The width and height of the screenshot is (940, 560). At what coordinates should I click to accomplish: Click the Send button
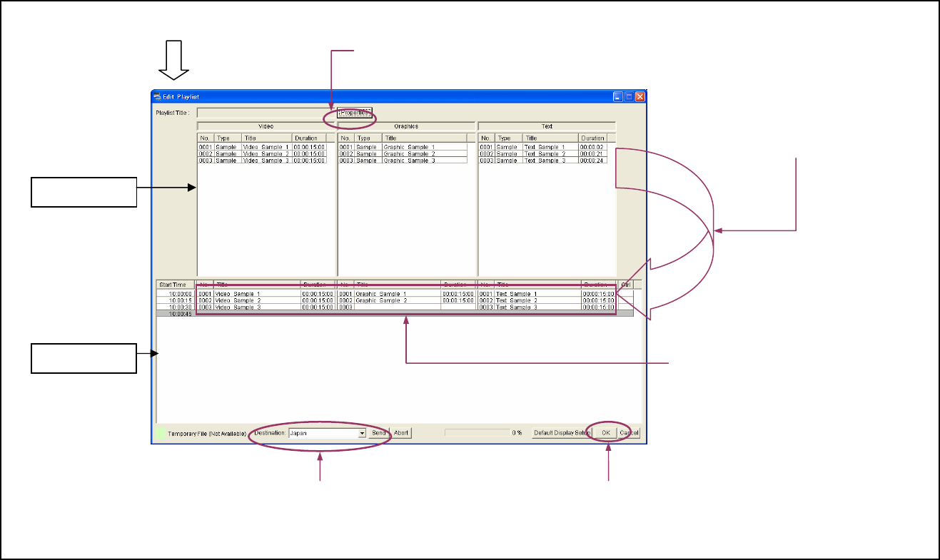pyautogui.click(x=379, y=432)
